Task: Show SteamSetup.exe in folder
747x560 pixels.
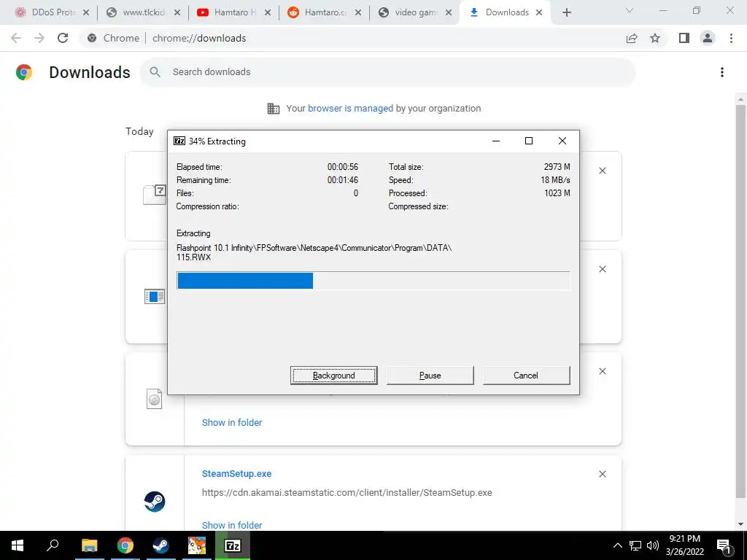Action: (x=232, y=525)
